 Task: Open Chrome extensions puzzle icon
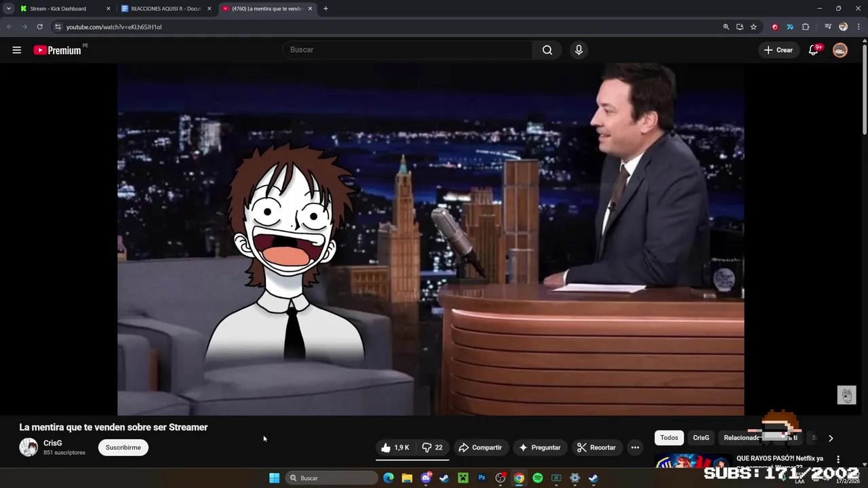(x=806, y=27)
